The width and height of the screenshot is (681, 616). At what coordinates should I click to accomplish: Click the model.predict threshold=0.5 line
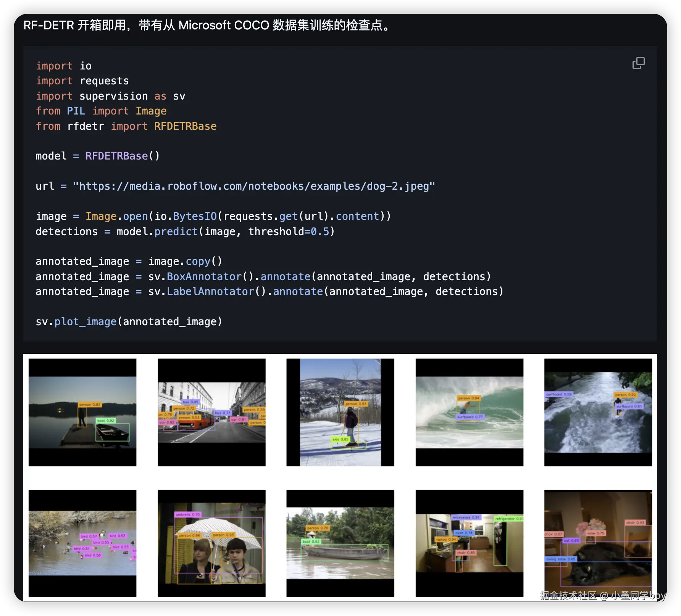[185, 232]
